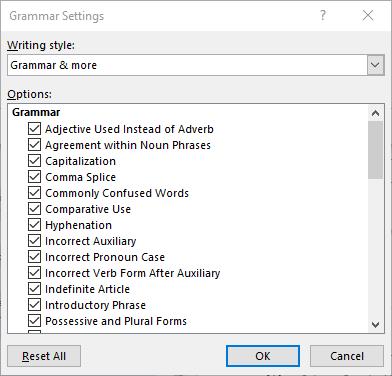Toggle Commonly Confused Words option
The image size is (392, 376).
pyautogui.click(x=35, y=193)
